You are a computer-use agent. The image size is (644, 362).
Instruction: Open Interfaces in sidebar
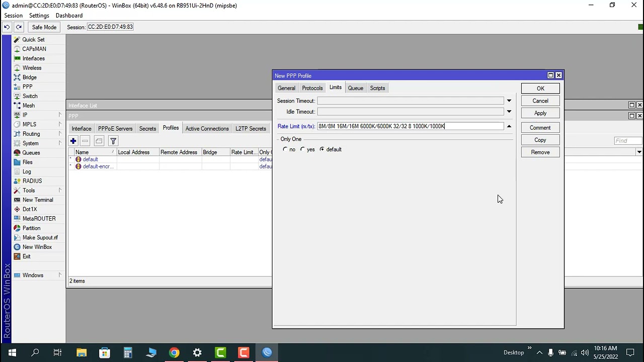(33, 58)
